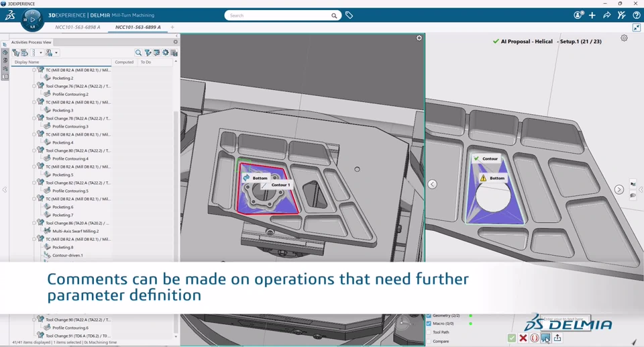Viewport: 644px width, 347px height.
Task: Accept proposal with the green checkmark button
Action: tap(511, 338)
